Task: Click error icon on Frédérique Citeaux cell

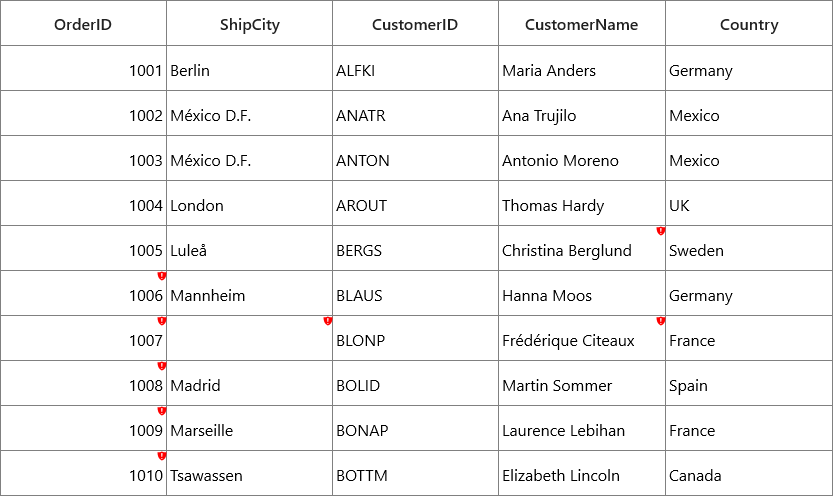Action: (x=660, y=321)
